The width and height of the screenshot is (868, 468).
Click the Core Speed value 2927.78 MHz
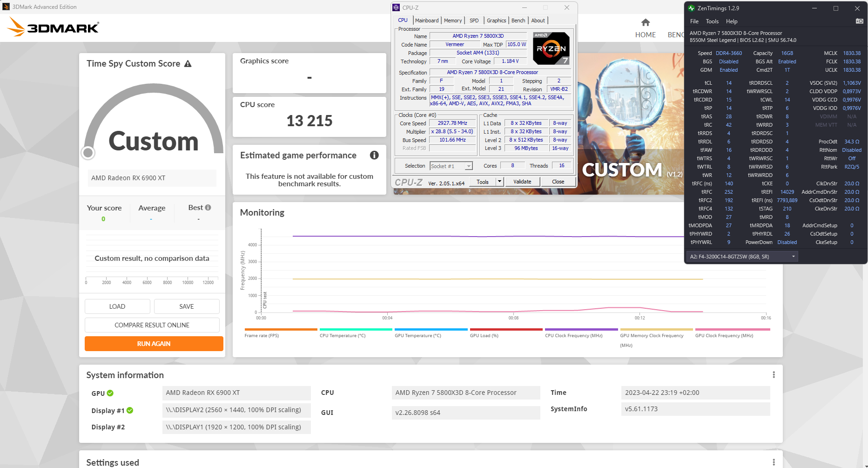(x=452, y=123)
